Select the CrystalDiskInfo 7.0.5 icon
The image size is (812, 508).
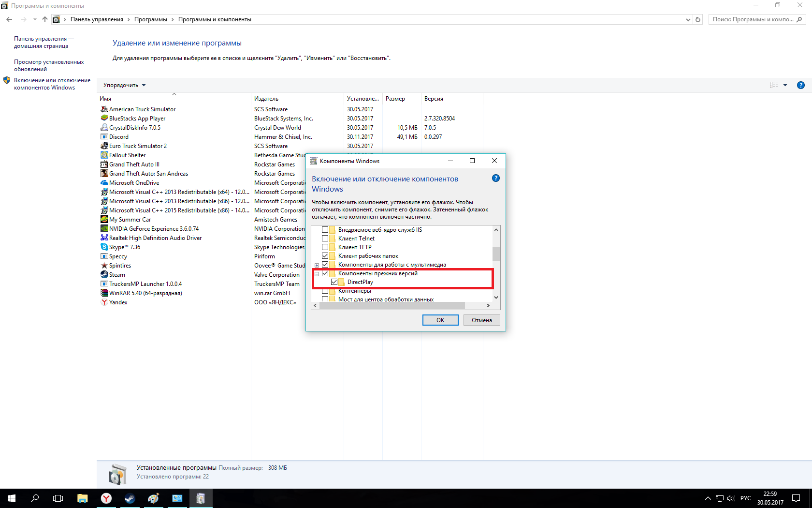click(104, 128)
